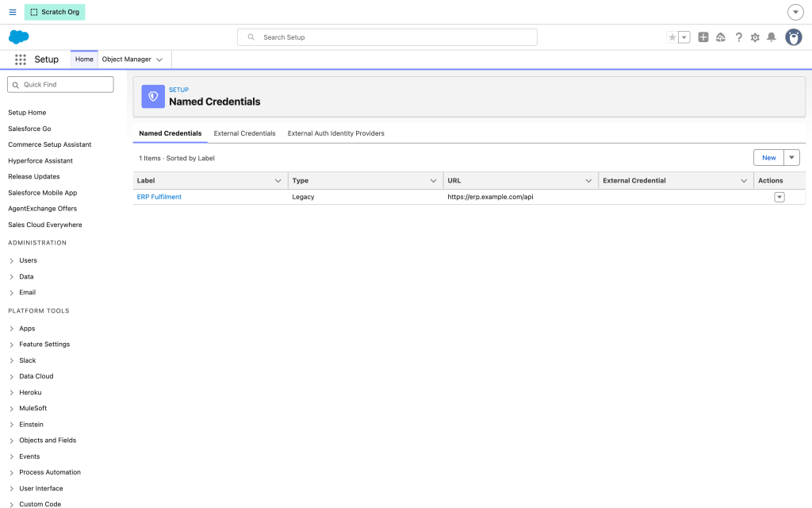The width and height of the screenshot is (812, 508).
Task: Switch to External Credentials tab
Action: [244, 133]
